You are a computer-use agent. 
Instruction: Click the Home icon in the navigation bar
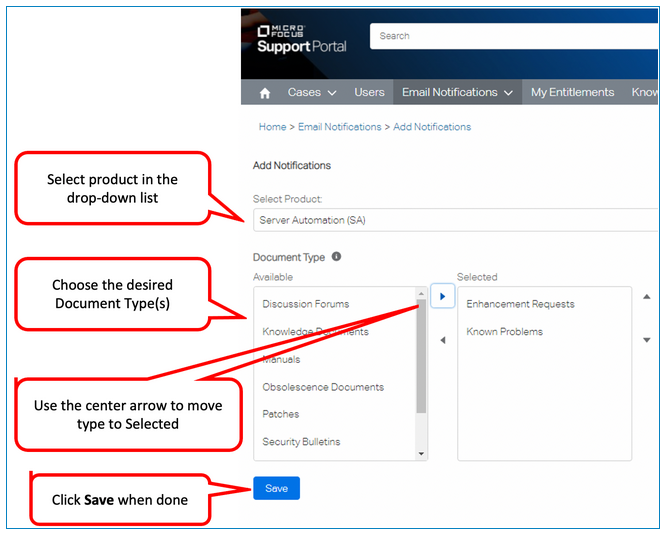pos(265,93)
